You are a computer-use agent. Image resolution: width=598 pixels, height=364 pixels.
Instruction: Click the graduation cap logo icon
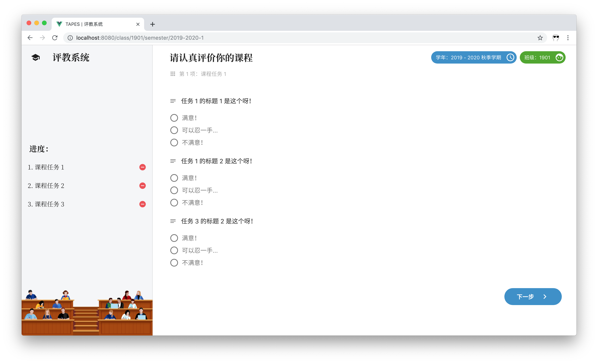point(35,58)
